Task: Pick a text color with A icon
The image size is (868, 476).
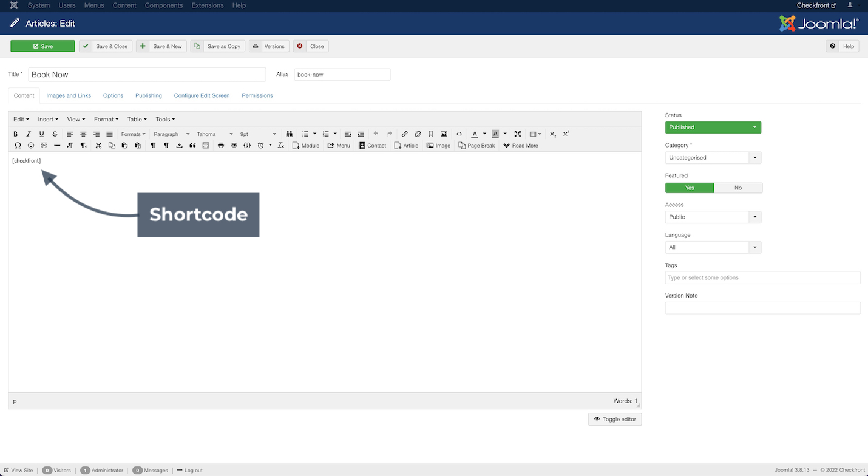Action: [x=475, y=134]
